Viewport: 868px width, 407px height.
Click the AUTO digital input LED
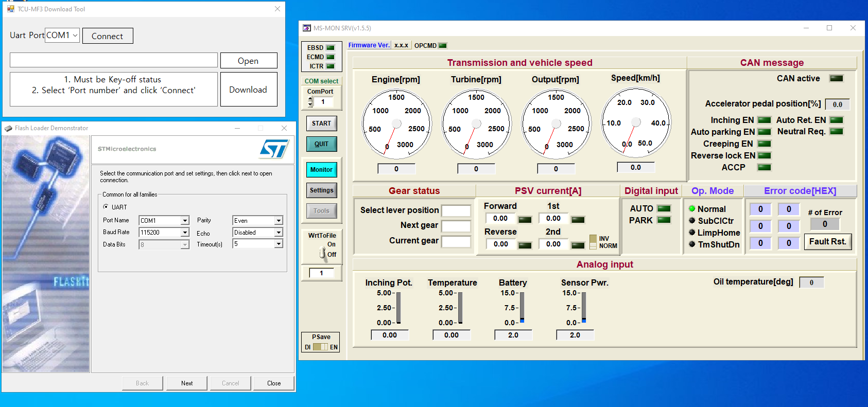coord(664,208)
